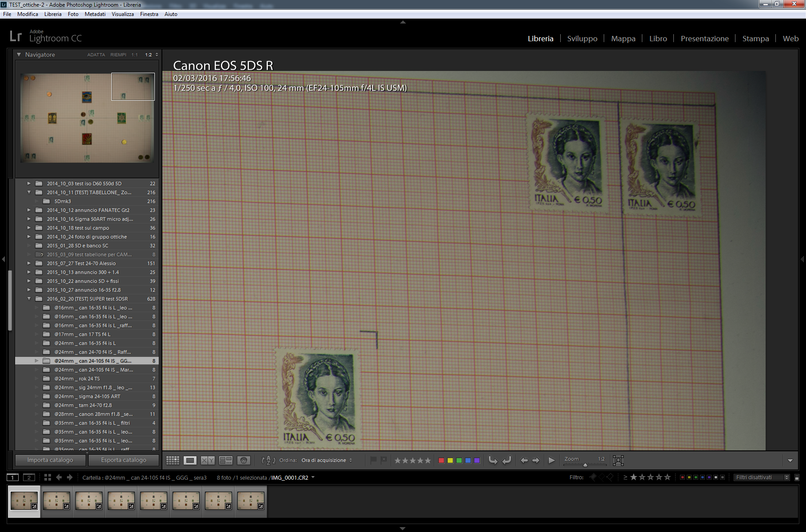806x532 pixels.
Task: Hide top module picker panel arrow
Action: click(x=403, y=22)
